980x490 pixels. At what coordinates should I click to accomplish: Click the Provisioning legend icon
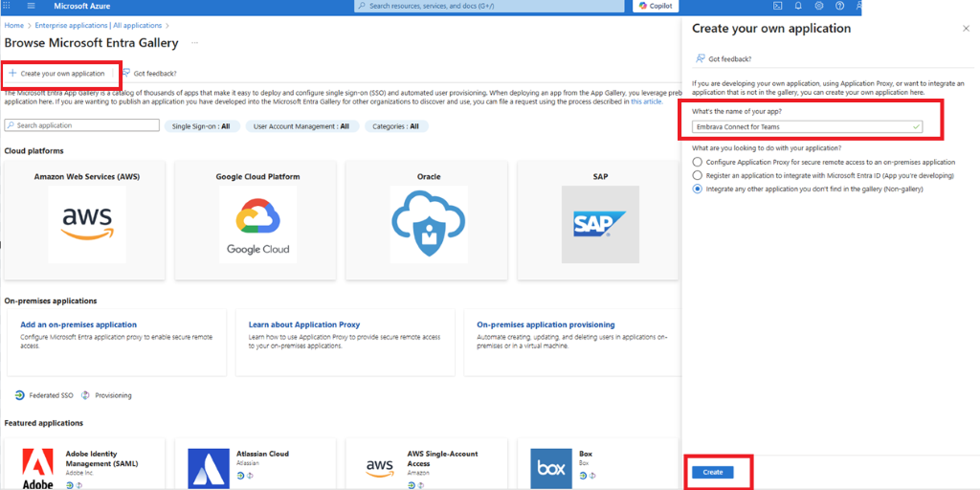pos(85,395)
